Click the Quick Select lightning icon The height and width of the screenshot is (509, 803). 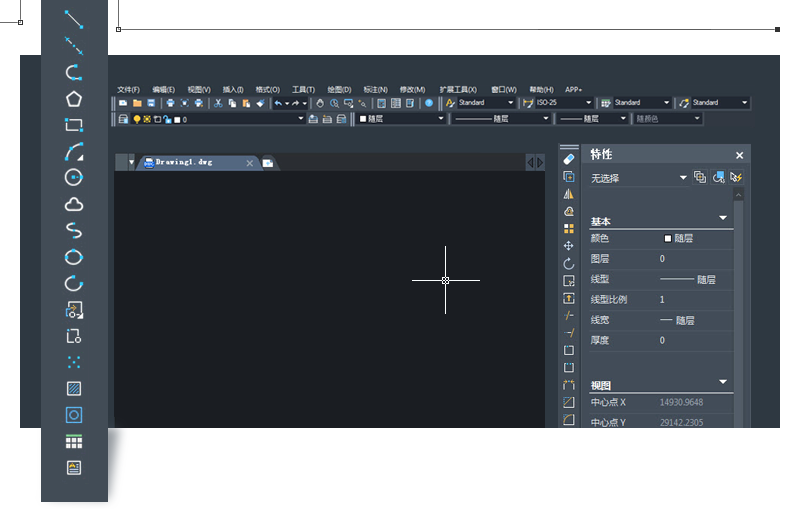[x=736, y=178]
